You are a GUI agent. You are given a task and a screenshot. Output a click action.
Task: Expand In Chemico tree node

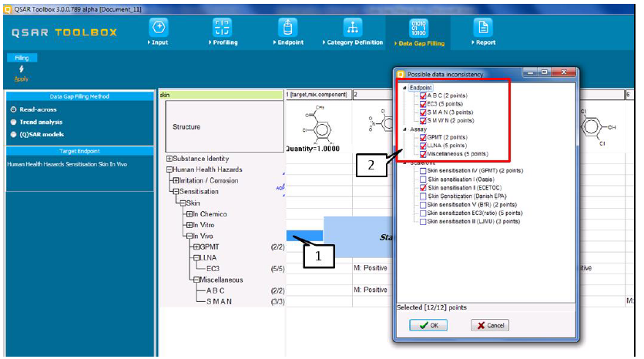[x=190, y=214]
